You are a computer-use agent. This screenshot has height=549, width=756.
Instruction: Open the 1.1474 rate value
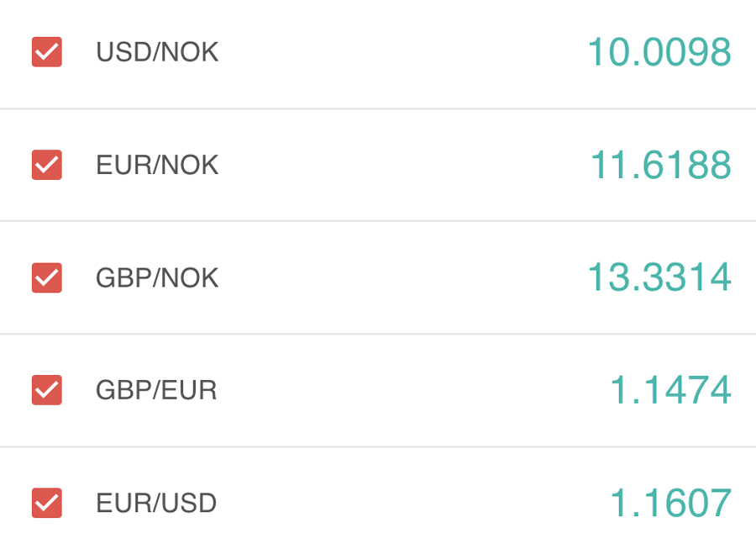[670, 390]
